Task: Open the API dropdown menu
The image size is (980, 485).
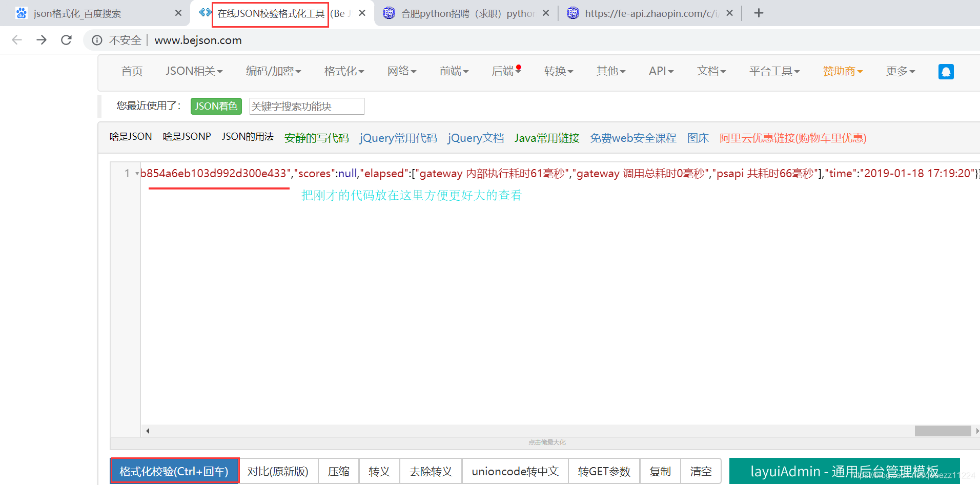Action: [x=661, y=71]
